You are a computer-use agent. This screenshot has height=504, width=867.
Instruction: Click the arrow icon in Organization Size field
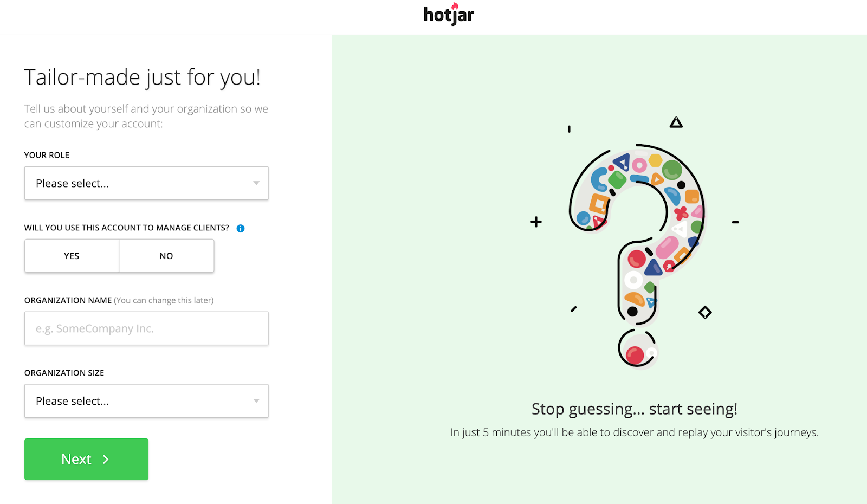[x=256, y=401]
